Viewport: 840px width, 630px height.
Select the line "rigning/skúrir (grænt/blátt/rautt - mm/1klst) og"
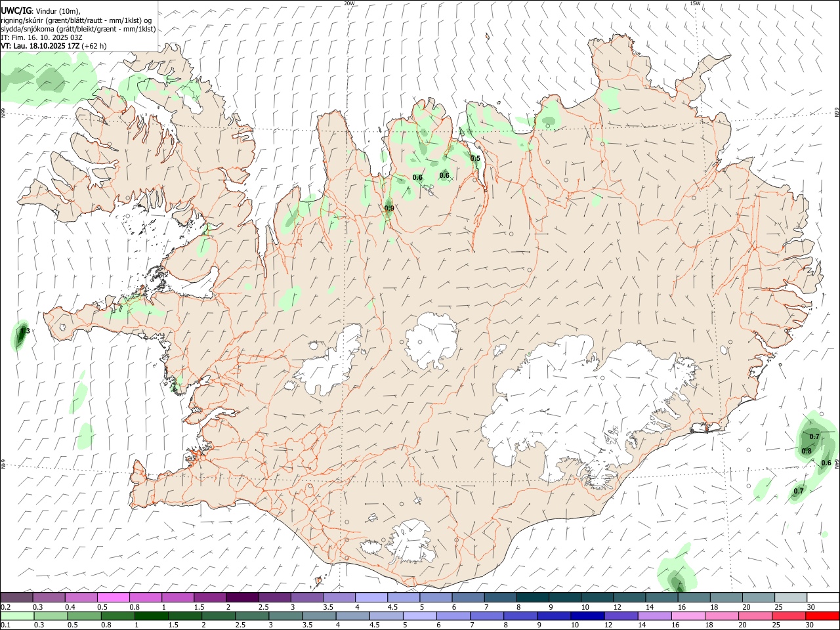tap(76, 20)
